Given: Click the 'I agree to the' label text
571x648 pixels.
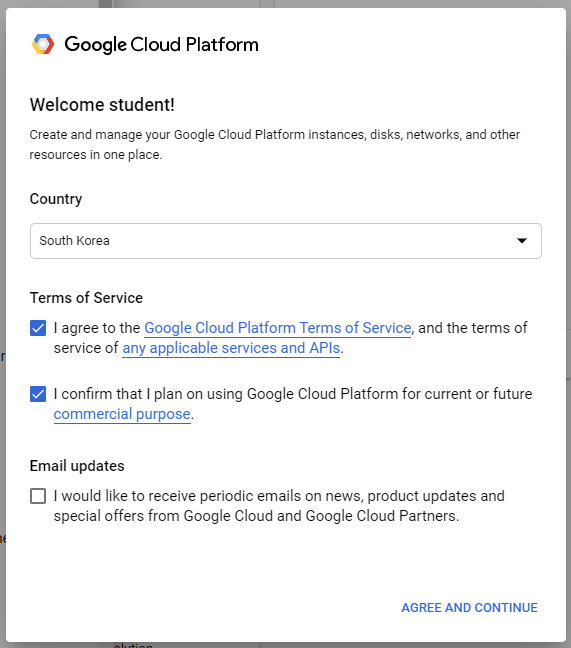Looking at the screenshot, I should pyautogui.click(x=97, y=328).
